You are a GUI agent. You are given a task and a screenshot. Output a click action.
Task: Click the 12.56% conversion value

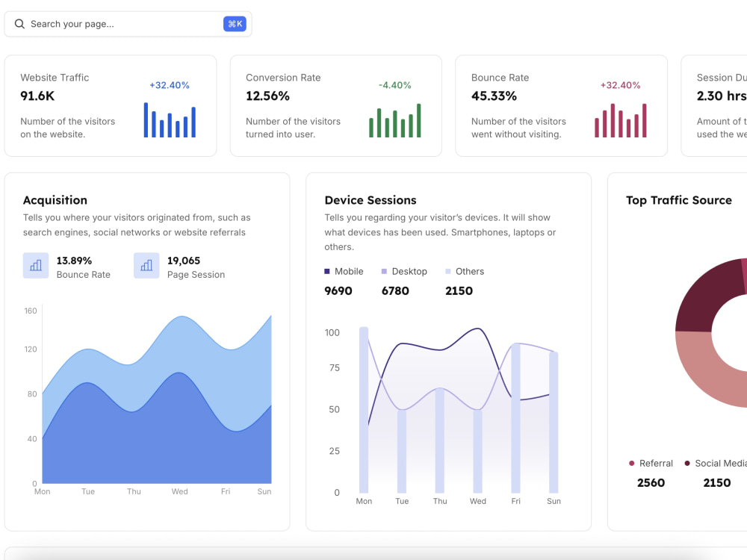pos(267,96)
